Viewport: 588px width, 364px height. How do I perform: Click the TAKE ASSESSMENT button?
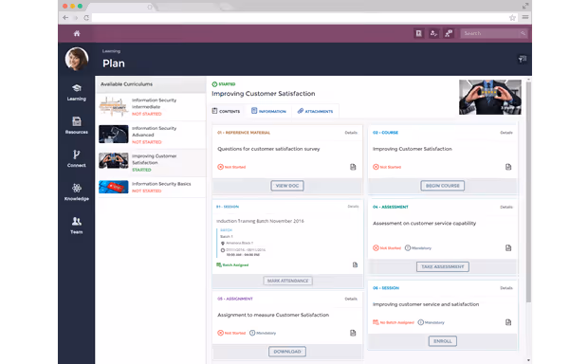443,266
